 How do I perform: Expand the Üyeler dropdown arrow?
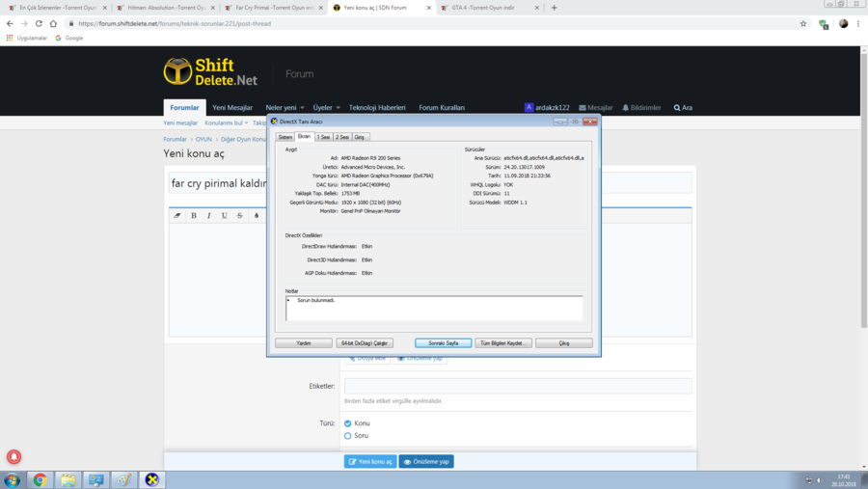338,108
